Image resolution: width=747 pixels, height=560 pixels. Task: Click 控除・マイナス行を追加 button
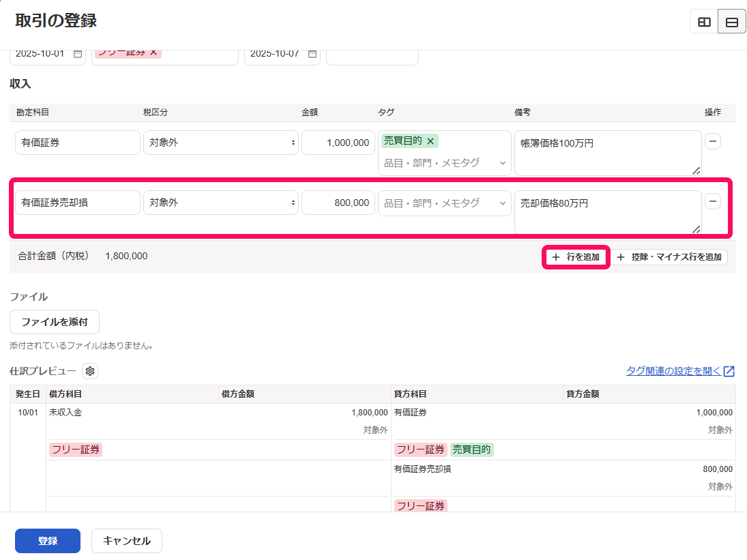point(669,257)
